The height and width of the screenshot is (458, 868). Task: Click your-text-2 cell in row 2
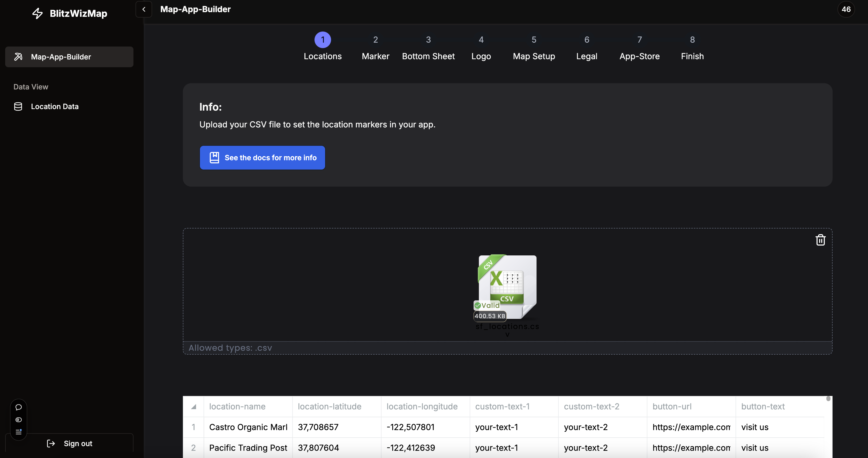tap(602, 448)
